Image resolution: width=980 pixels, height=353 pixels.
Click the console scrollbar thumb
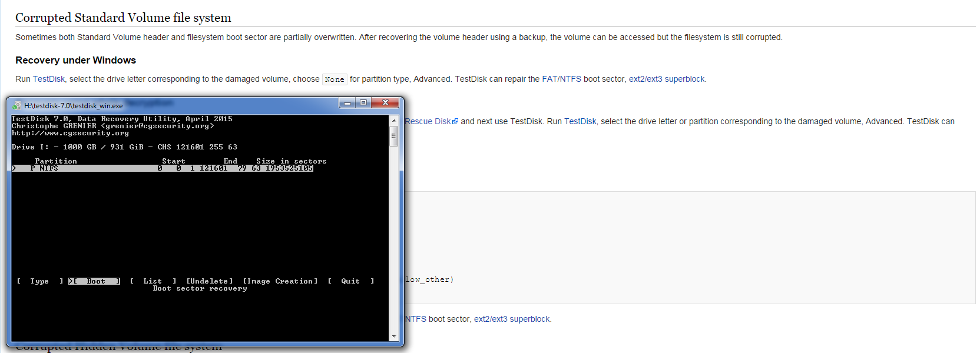(x=394, y=136)
